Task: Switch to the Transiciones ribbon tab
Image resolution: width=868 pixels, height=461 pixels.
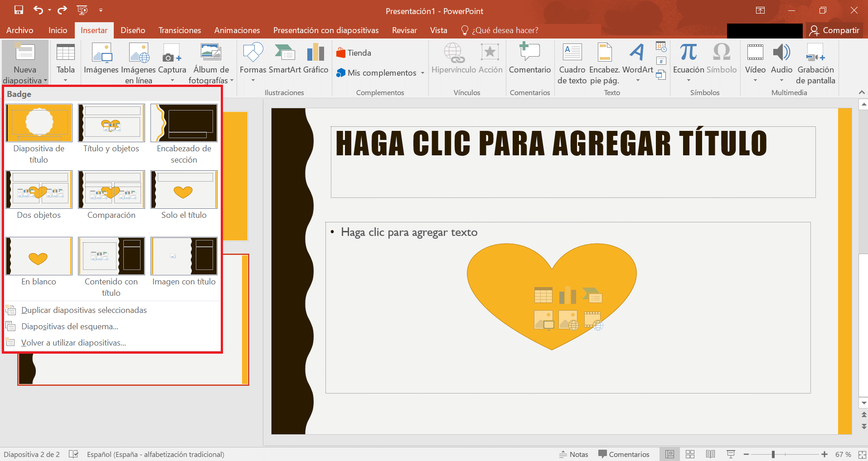Action: tap(179, 30)
